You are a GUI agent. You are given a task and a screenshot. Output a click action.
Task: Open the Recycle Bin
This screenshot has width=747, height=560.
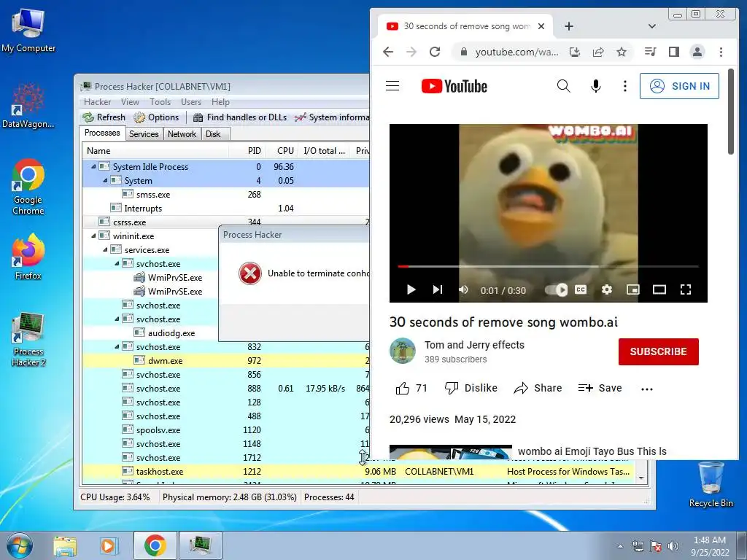coord(711,484)
